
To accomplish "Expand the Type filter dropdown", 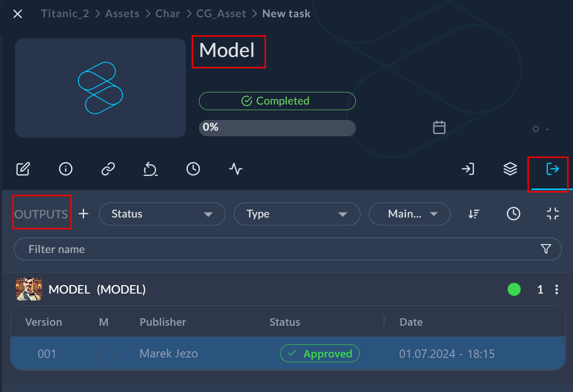I will [x=297, y=214].
